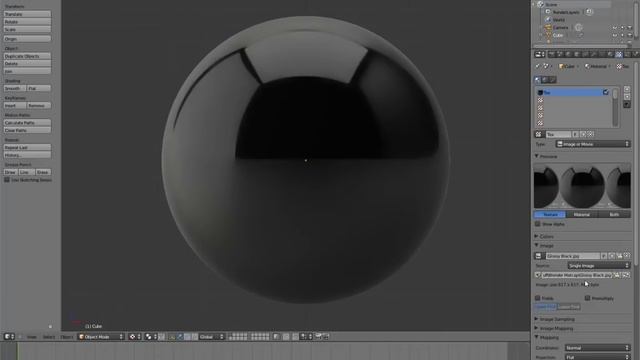Select the Grease Pencil Line button
This screenshot has height=360, width=640.
coord(27,172)
